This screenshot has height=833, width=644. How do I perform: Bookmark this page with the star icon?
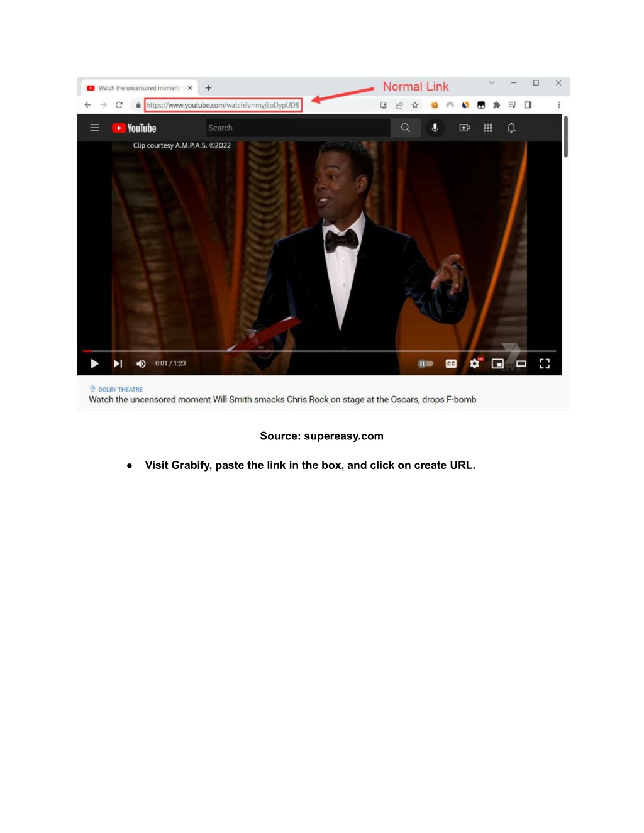415,105
